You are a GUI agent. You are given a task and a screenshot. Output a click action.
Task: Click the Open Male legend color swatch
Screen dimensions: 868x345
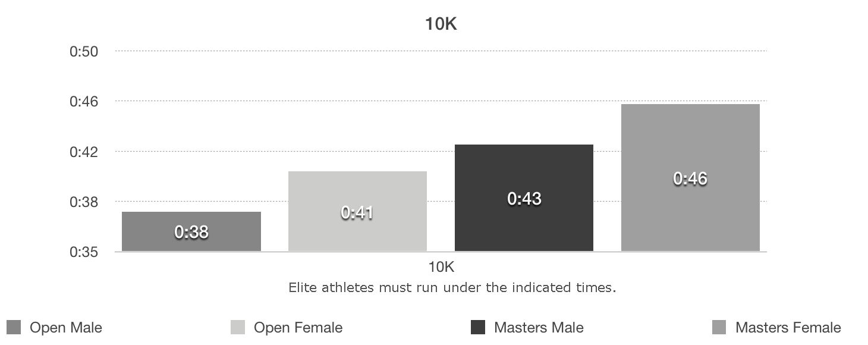[14, 327]
